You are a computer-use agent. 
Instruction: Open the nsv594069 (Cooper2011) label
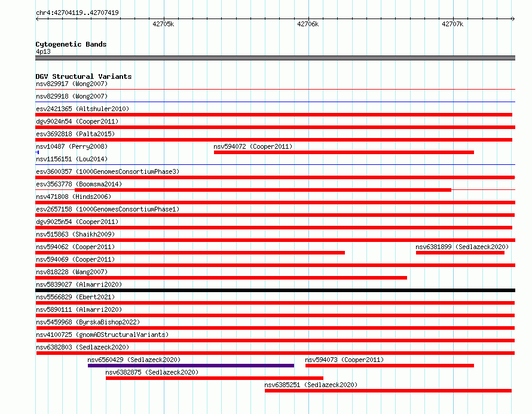[x=75, y=259]
